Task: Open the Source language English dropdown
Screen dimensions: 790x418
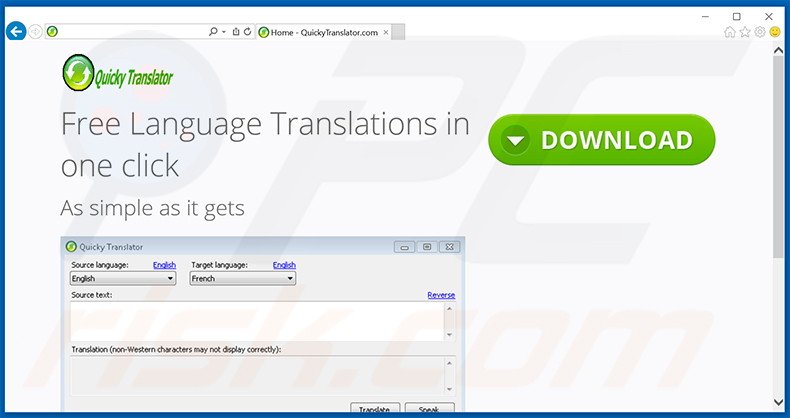Action: (x=123, y=278)
